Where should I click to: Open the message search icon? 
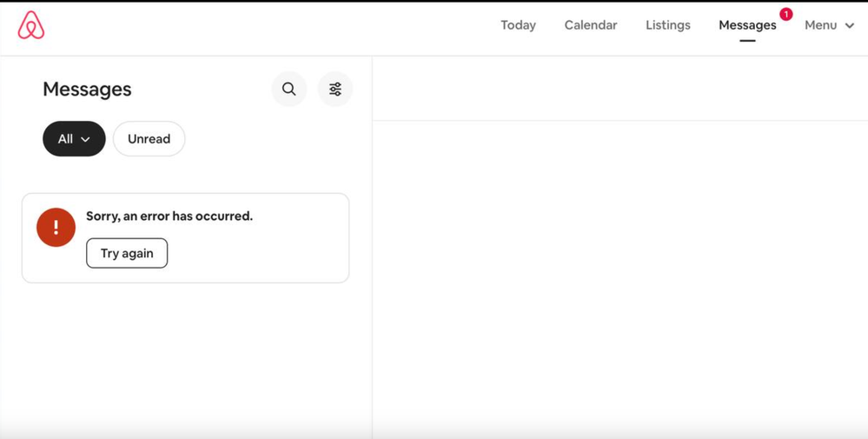[x=289, y=90]
